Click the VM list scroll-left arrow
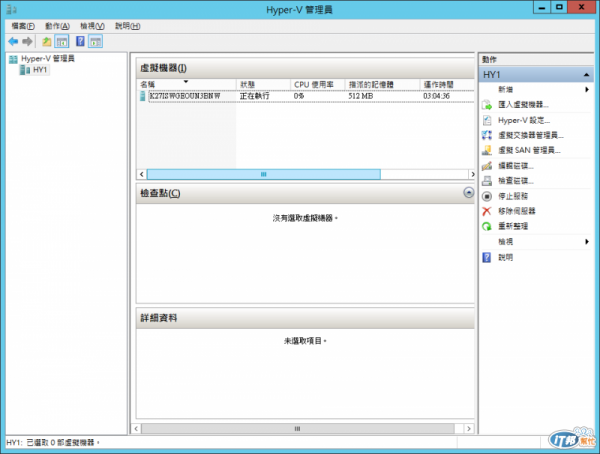Viewport: 600px width, 454px height. coord(142,175)
